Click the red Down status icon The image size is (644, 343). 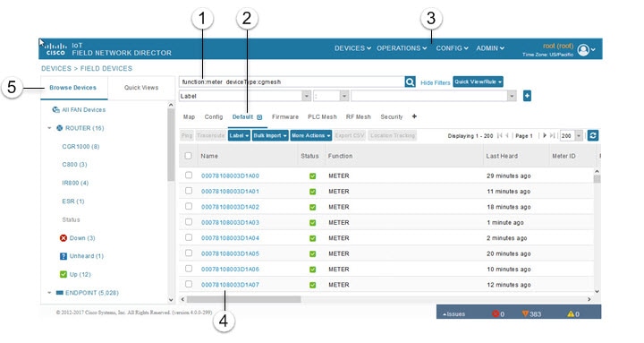tap(64, 238)
